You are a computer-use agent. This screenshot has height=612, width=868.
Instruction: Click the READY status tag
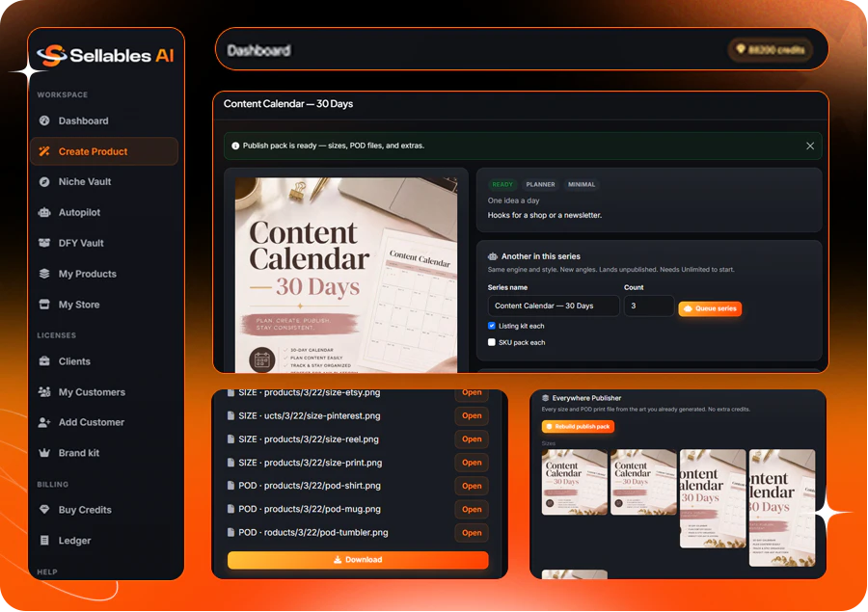click(x=502, y=184)
